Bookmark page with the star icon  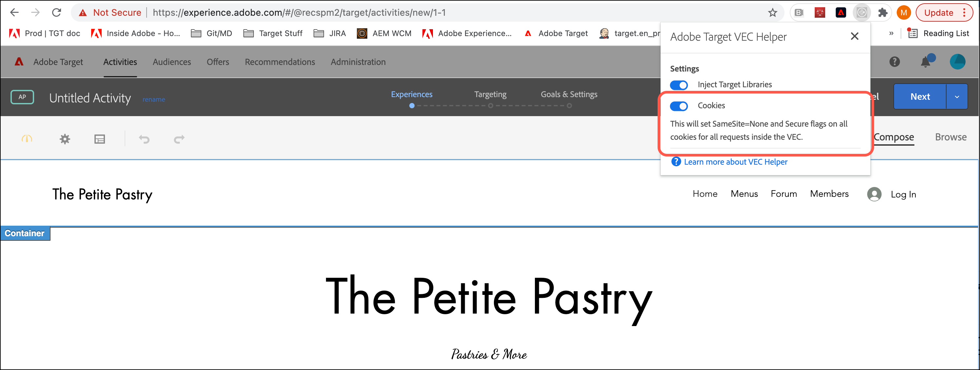[772, 12]
